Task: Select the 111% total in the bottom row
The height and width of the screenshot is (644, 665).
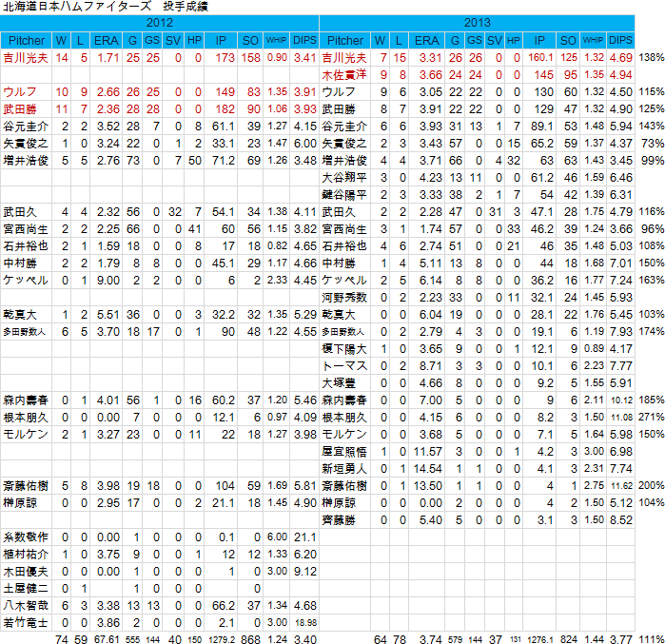Action: (652, 639)
